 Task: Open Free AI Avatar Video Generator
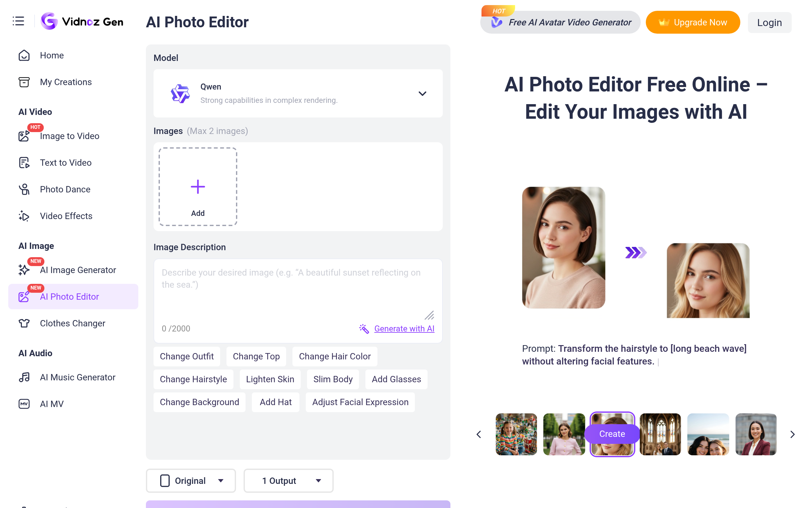(x=560, y=22)
